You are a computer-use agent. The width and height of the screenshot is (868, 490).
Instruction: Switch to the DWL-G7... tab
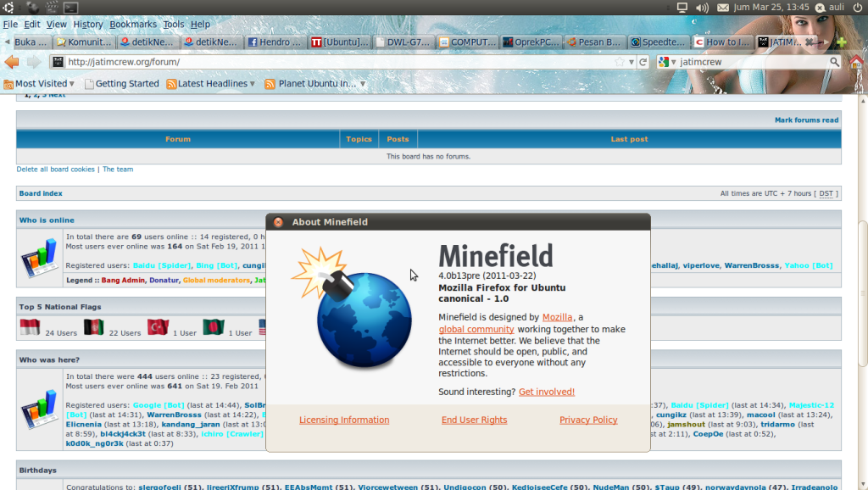(403, 42)
